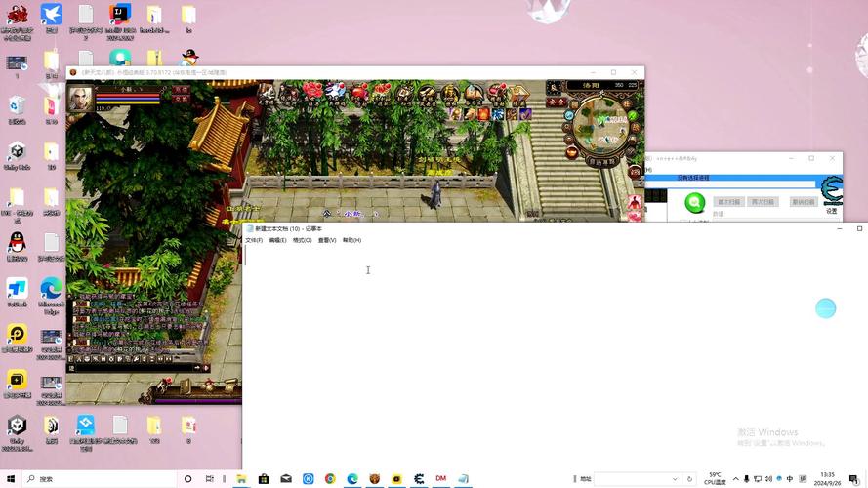Expand the taskbar address bar dropdown
The width and height of the screenshot is (868, 488).
(675, 479)
